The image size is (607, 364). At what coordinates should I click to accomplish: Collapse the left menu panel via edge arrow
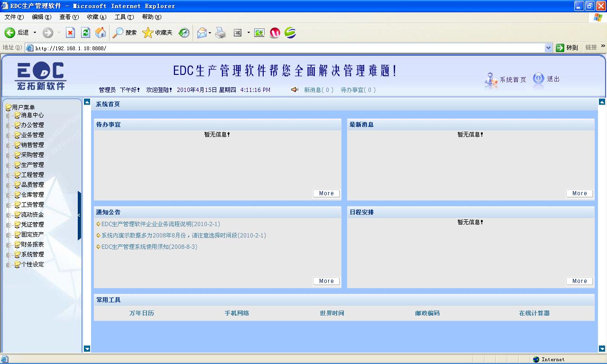tap(79, 215)
